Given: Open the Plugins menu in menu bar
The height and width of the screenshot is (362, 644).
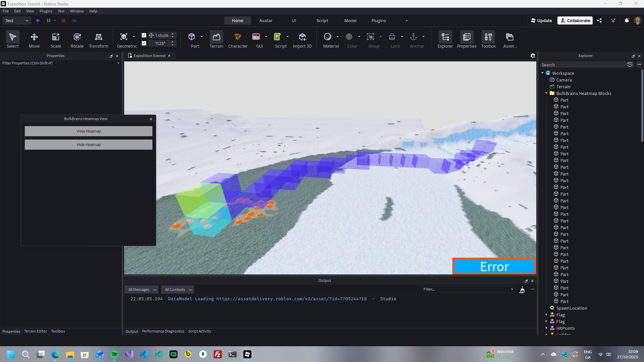Looking at the screenshot, I should pyautogui.click(x=46, y=11).
